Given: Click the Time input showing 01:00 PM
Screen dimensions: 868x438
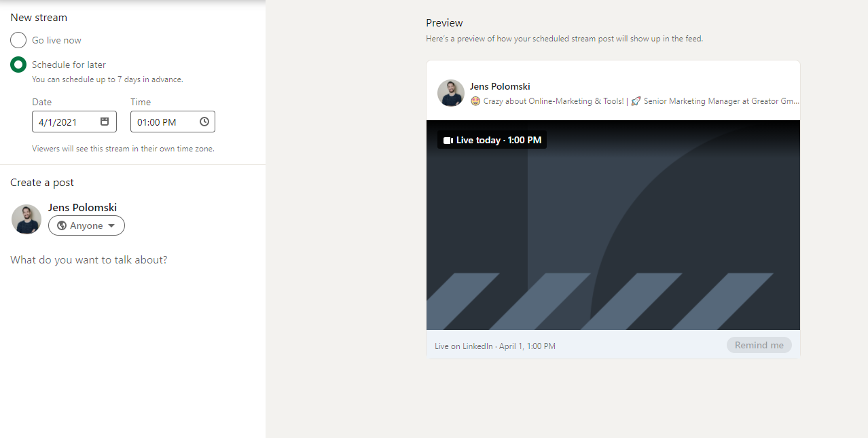Looking at the screenshot, I should (173, 122).
